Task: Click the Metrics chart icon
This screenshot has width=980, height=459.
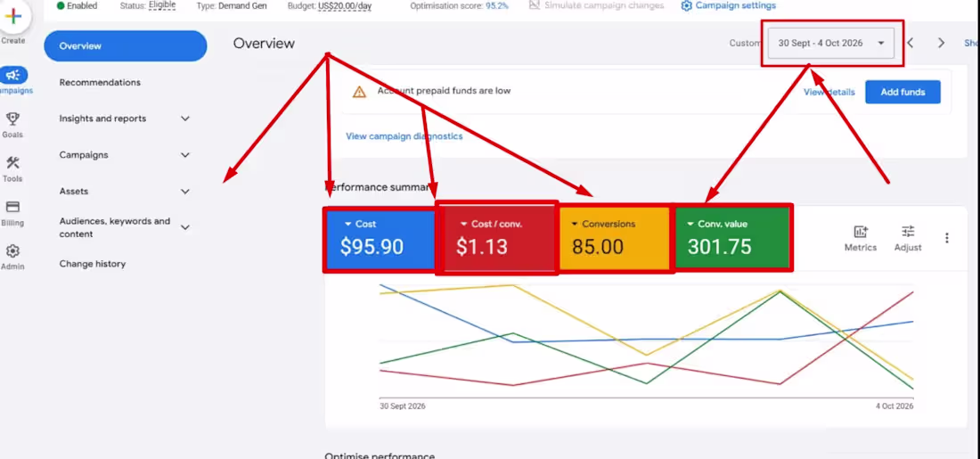Action: [861, 232]
